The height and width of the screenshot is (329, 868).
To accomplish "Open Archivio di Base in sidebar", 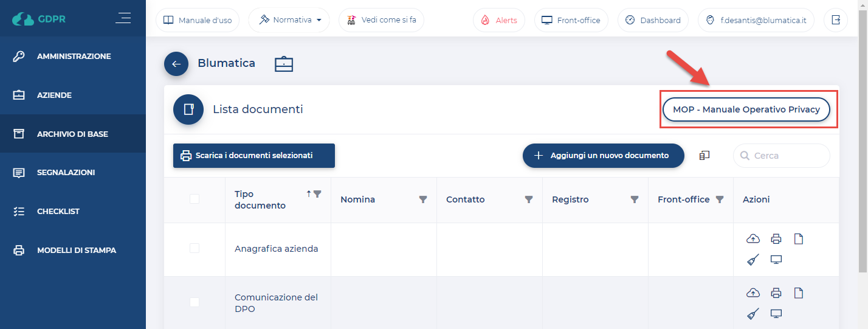I will (x=72, y=134).
